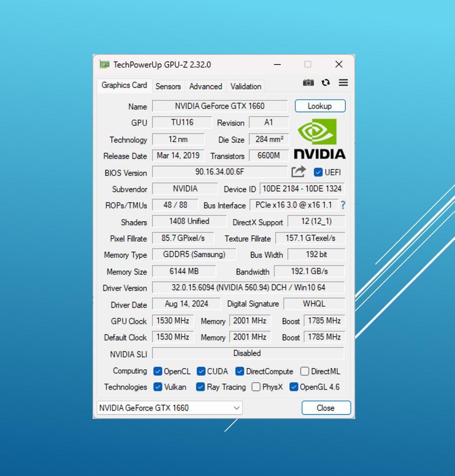
Task: Switch to the Sensors tab
Action: [x=168, y=86]
